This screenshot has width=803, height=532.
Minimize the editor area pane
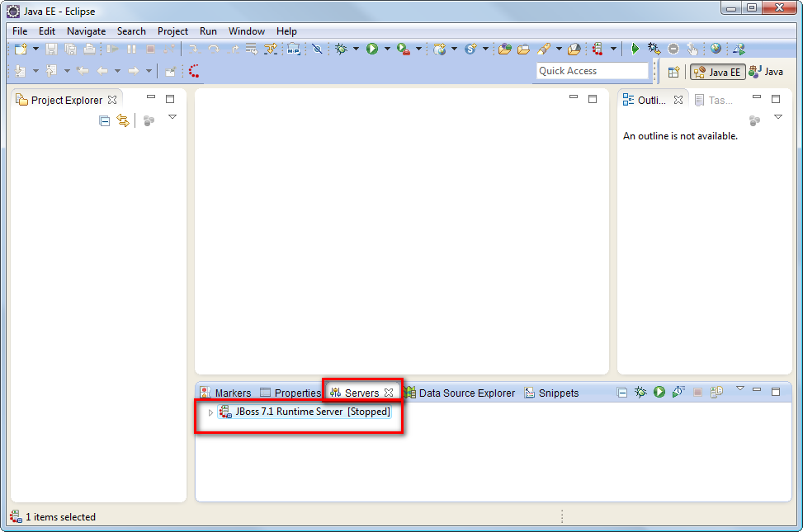pyautogui.click(x=574, y=97)
